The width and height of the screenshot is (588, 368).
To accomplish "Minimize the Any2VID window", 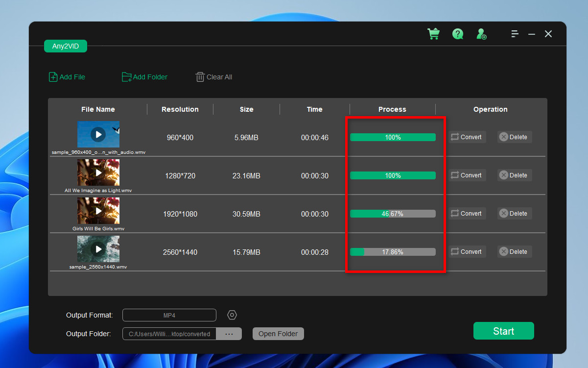I will [532, 34].
